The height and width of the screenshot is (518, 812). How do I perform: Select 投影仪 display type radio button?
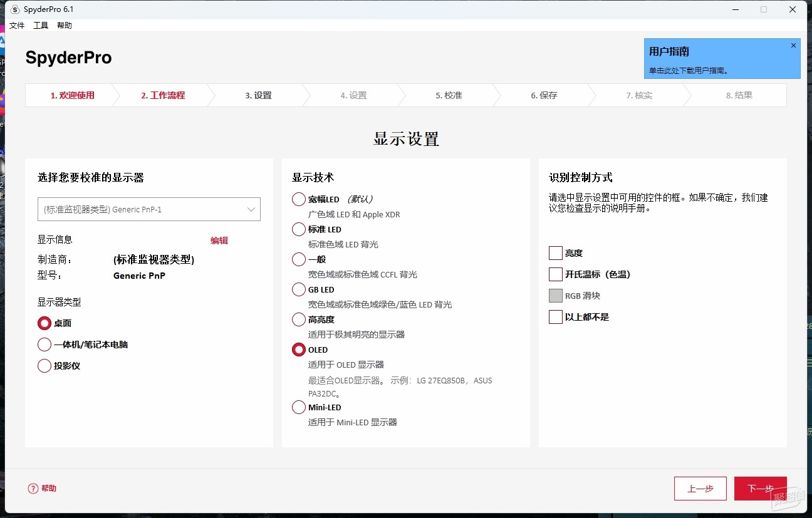click(44, 366)
